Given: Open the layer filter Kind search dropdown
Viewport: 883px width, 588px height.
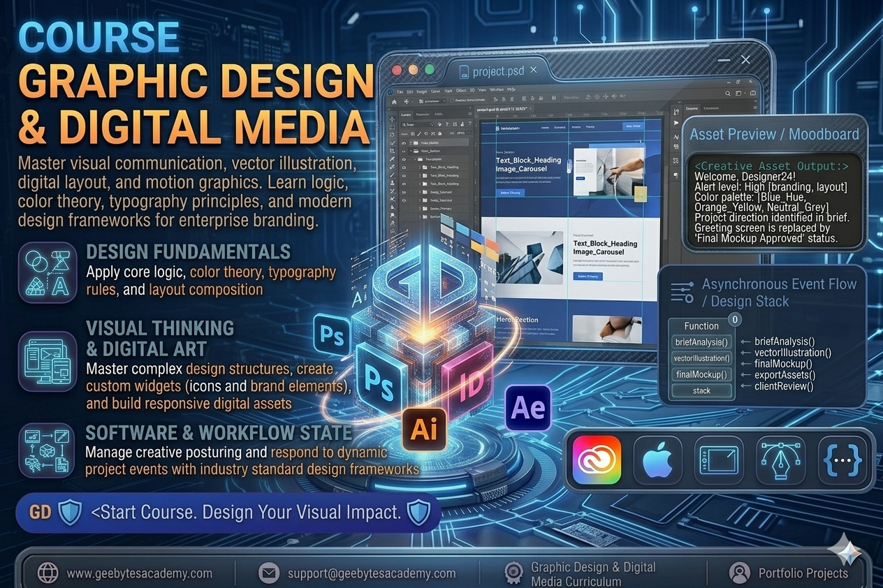Looking at the screenshot, I should [417, 124].
